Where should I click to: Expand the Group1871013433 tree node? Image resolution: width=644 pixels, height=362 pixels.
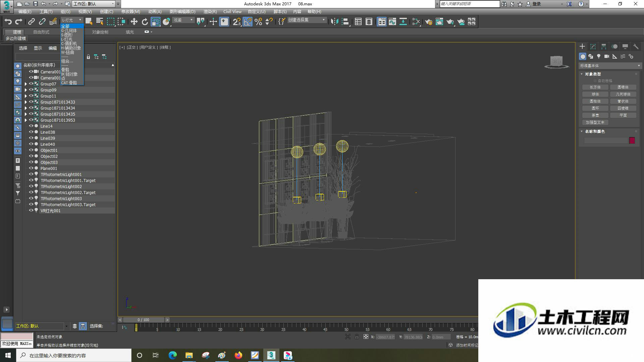26,102
